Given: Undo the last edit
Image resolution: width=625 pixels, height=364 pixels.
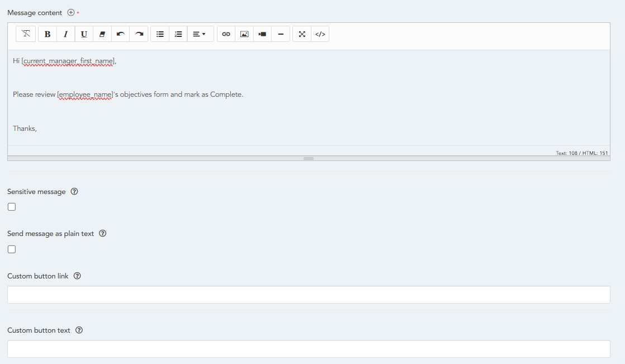Looking at the screenshot, I should (x=120, y=34).
